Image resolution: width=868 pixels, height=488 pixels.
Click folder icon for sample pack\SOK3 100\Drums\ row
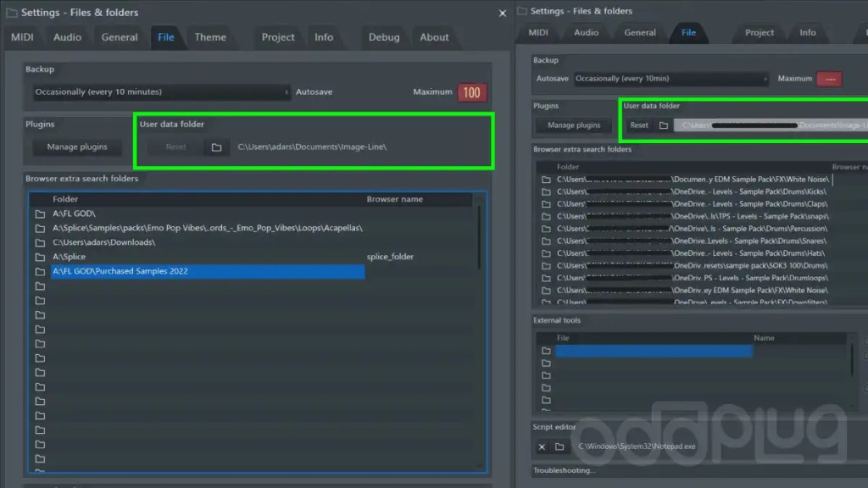tap(546, 265)
